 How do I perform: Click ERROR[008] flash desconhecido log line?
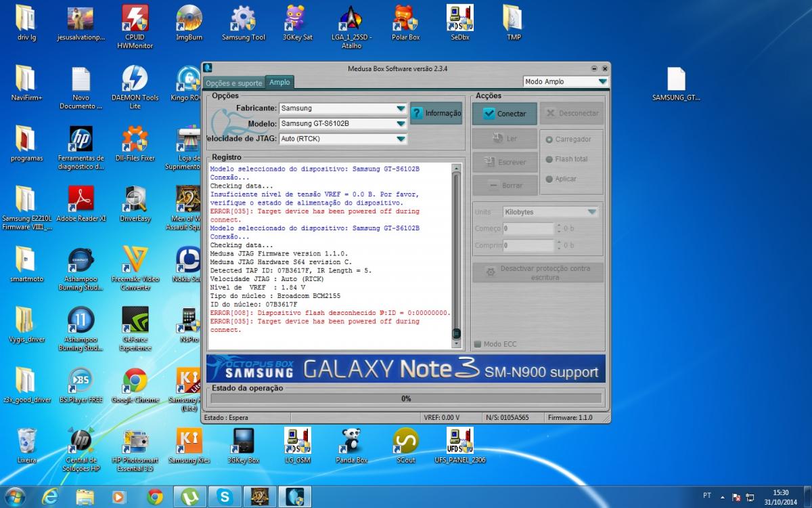point(330,313)
